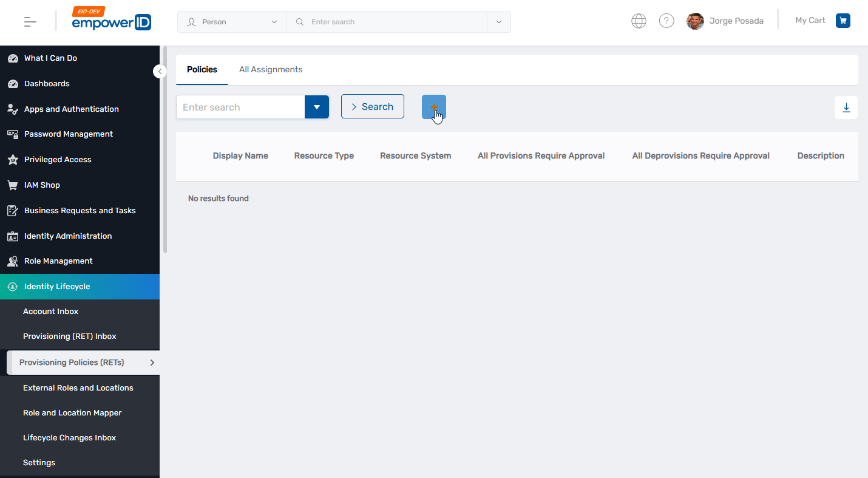
Task: Expand the Provisioning Policies (RETs) chevron
Action: (152, 362)
